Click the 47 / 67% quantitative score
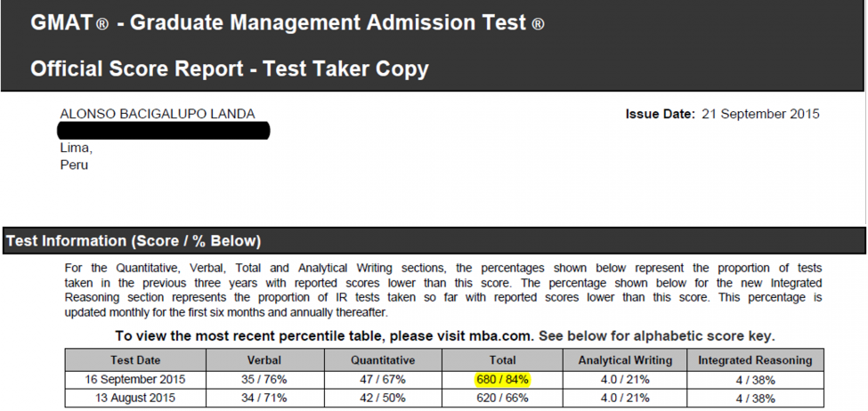Viewport: 868px width, 411px height. click(x=382, y=379)
